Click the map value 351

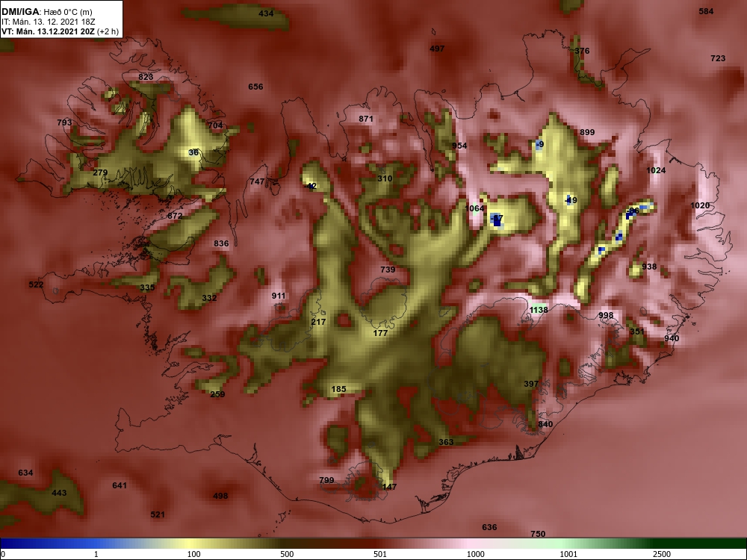tap(637, 332)
